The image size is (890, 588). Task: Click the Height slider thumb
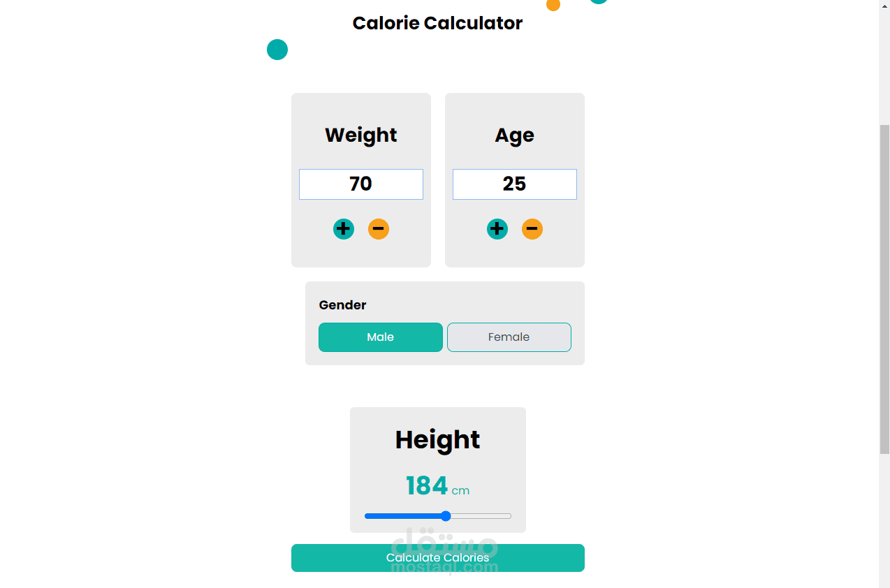tap(446, 516)
